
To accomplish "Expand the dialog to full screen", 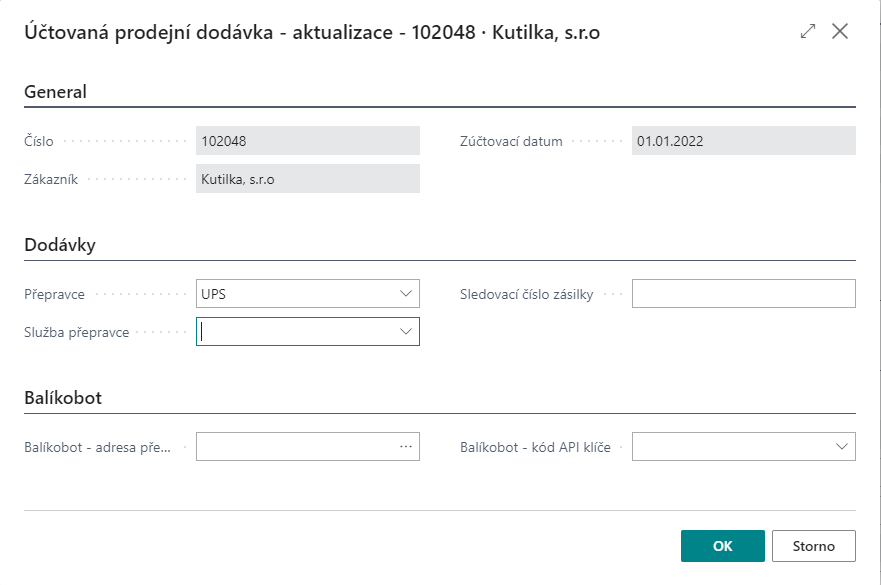I will pyautogui.click(x=807, y=31).
